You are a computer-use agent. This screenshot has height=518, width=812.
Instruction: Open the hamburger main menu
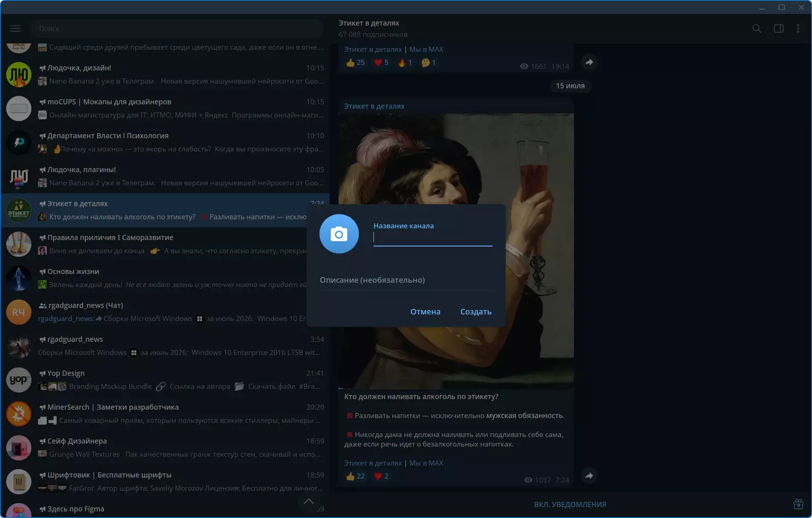point(15,28)
